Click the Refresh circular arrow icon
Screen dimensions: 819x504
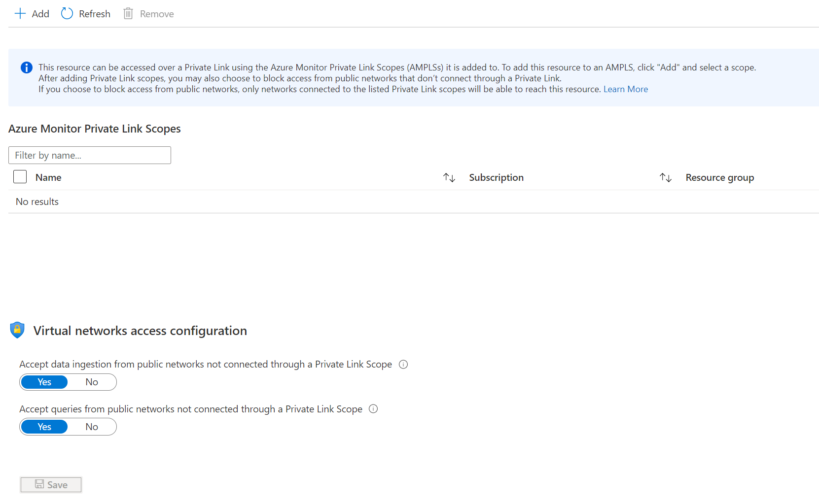click(67, 14)
